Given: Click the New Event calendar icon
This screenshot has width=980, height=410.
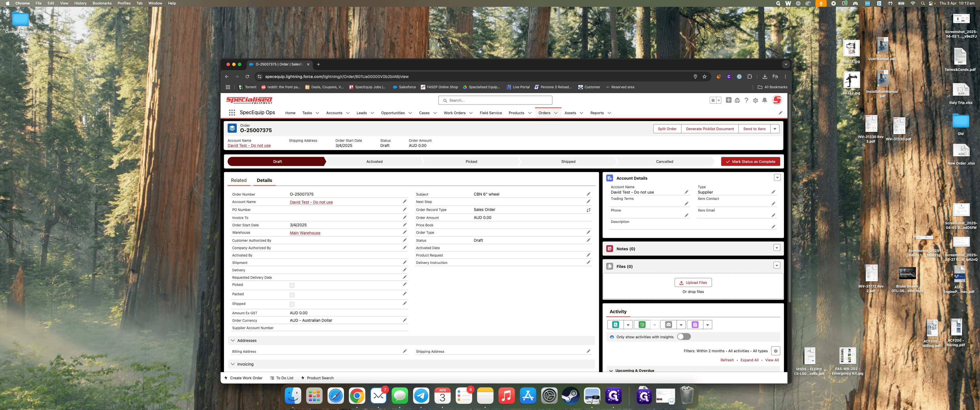Looking at the screenshot, I should point(695,324).
